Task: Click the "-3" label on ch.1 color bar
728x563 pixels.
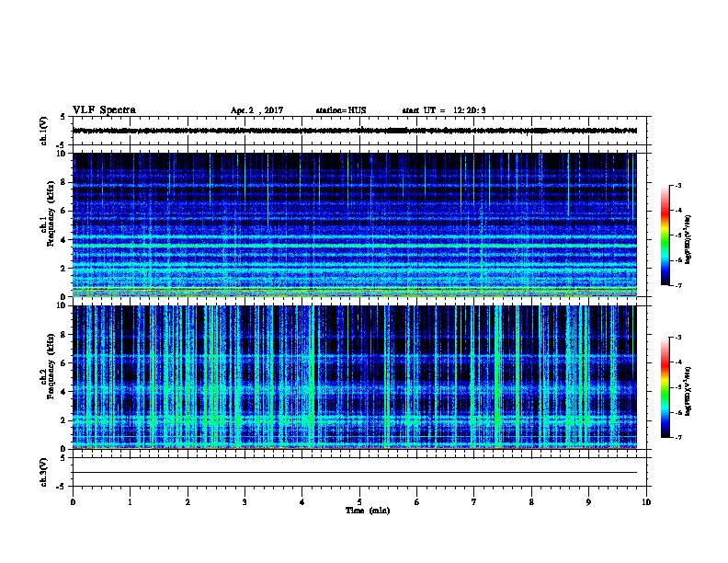Action: [x=677, y=186]
